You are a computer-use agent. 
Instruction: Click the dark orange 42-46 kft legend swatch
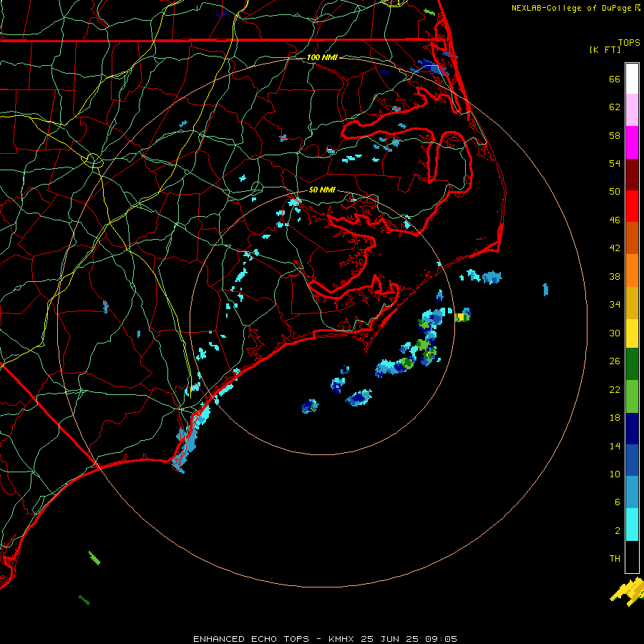632,238
